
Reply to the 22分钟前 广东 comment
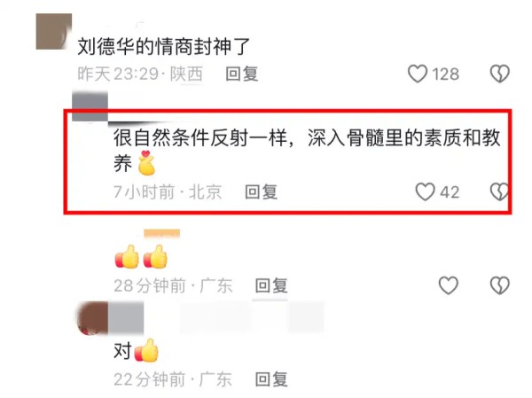tap(271, 379)
